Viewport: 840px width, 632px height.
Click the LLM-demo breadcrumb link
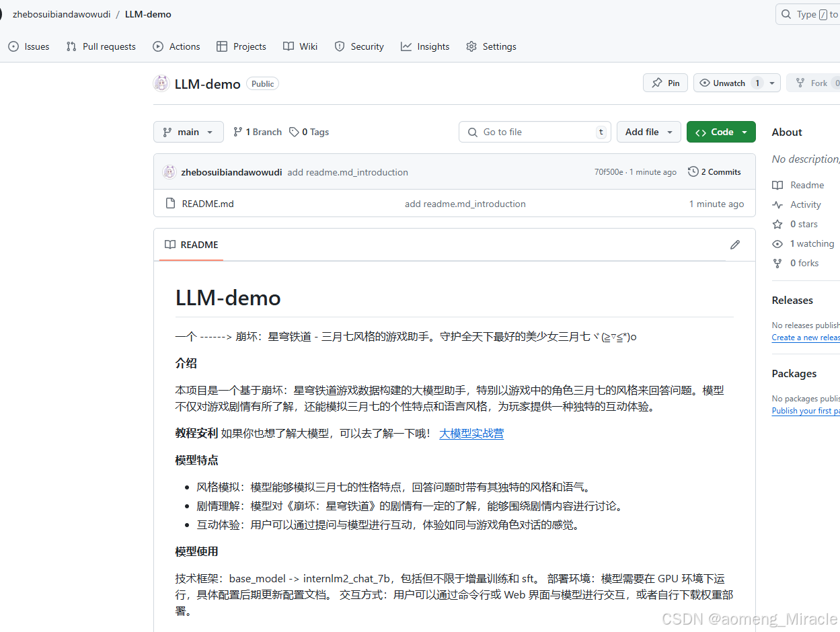coord(148,14)
